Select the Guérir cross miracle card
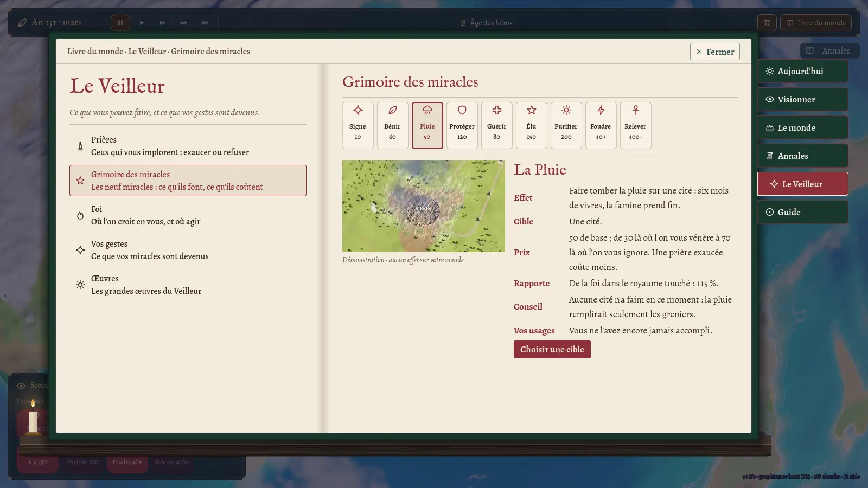This screenshot has width=868, height=488. click(497, 125)
